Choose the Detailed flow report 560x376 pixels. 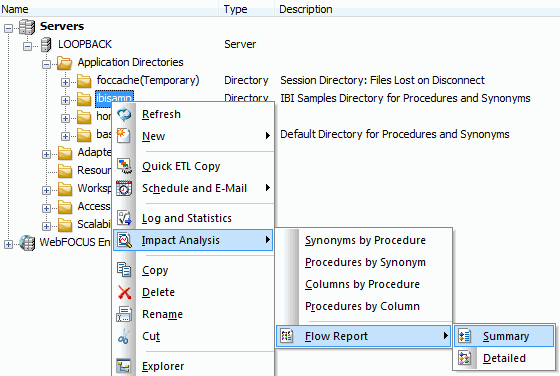[x=504, y=358]
